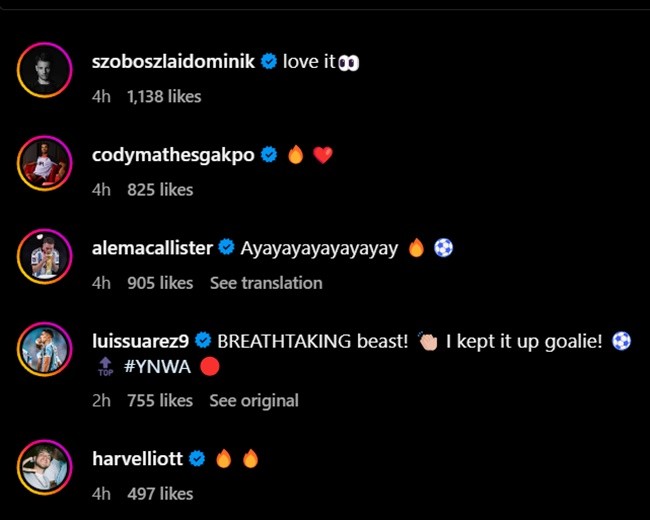Go to luissuarez9 username link
This screenshot has width=650, height=520.
140,341
